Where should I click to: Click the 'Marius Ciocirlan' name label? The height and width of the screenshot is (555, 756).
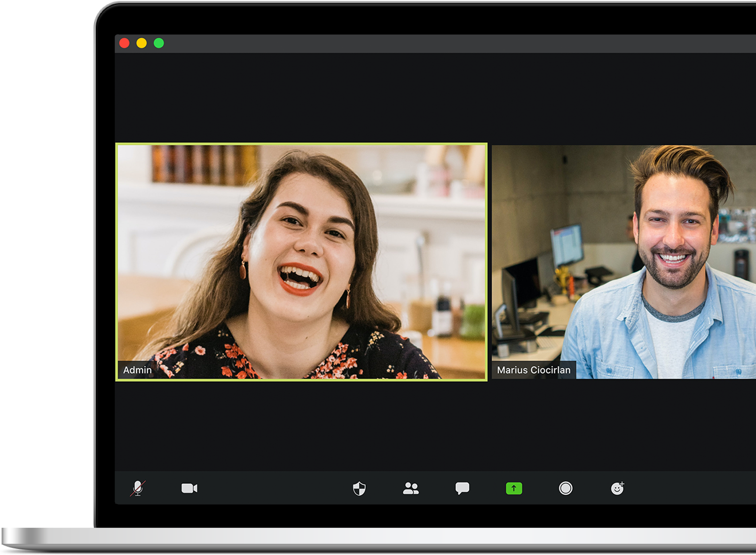tap(534, 370)
